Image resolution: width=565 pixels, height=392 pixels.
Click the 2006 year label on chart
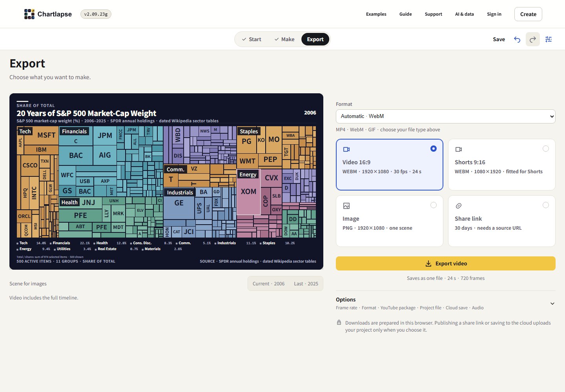coord(310,113)
